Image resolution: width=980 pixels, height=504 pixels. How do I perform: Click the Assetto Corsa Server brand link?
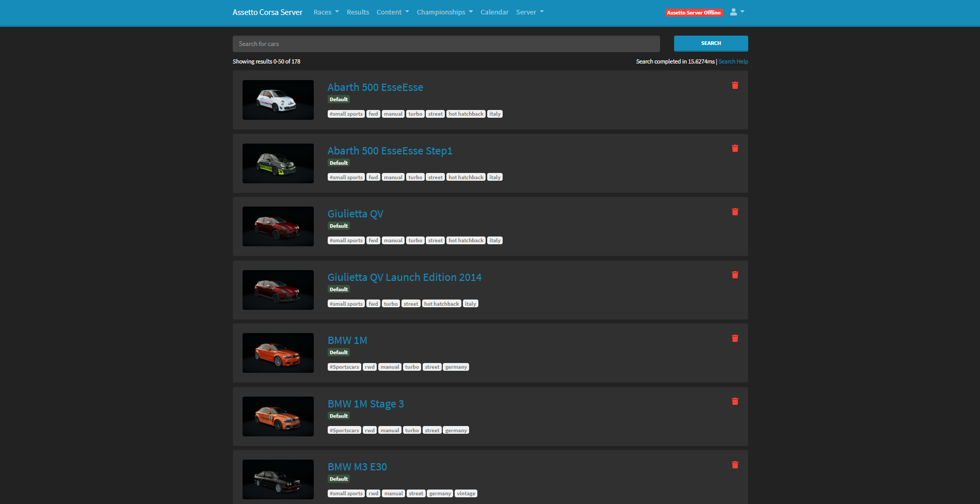(x=267, y=12)
